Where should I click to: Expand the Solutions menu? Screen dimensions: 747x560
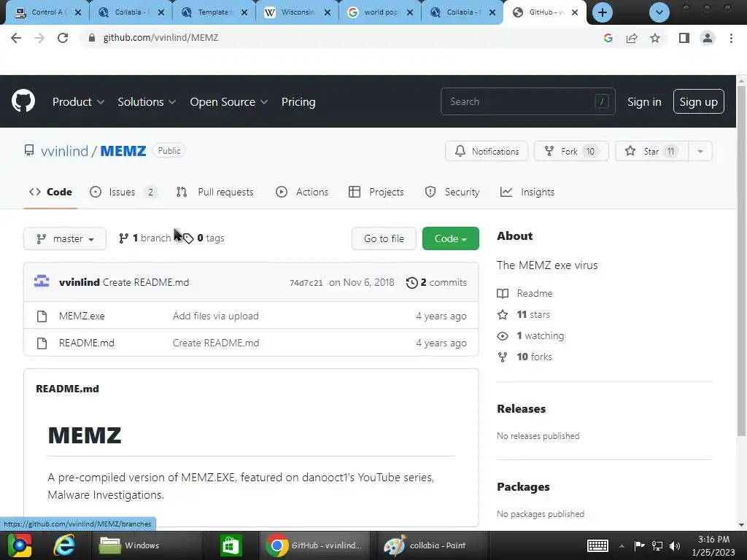(x=147, y=102)
